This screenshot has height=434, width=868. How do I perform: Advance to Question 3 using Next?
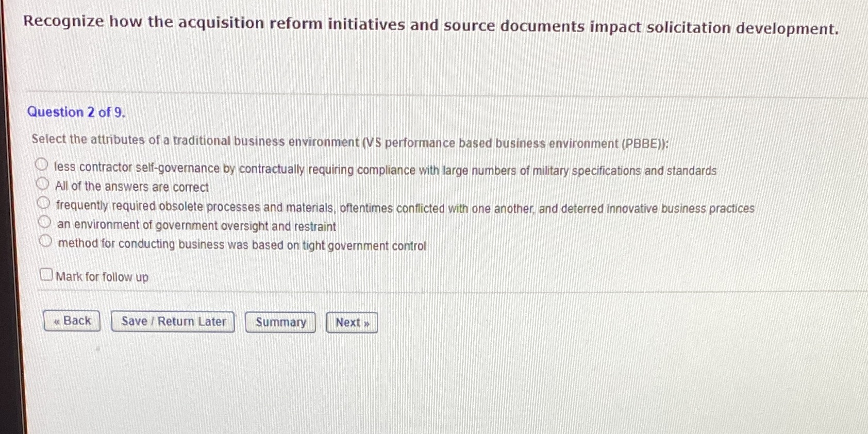[351, 322]
